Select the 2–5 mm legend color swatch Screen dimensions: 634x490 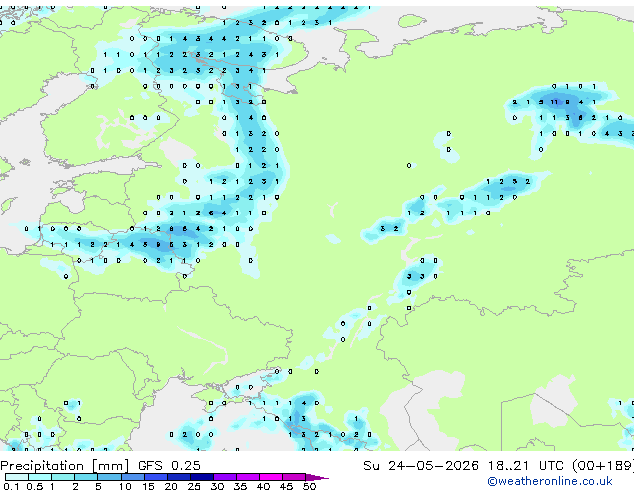86,477
